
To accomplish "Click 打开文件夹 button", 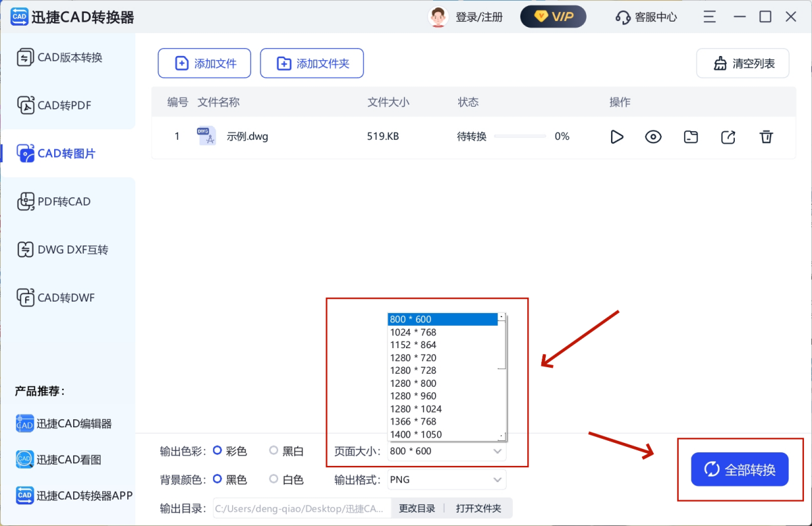I will [x=478, y=508].
